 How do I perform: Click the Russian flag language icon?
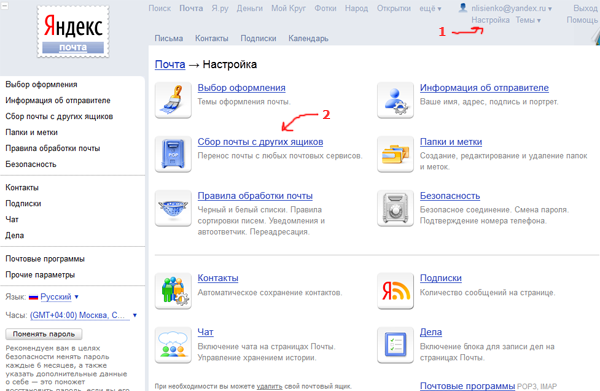(34, 297)
